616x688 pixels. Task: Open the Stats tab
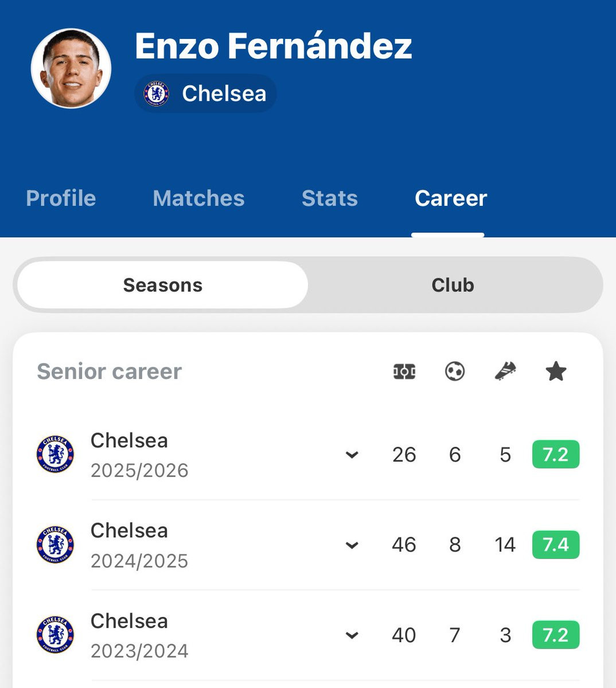point(330,198)
